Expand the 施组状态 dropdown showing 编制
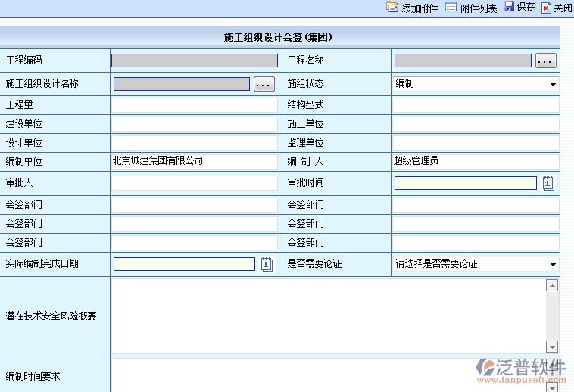 [476, 84]
